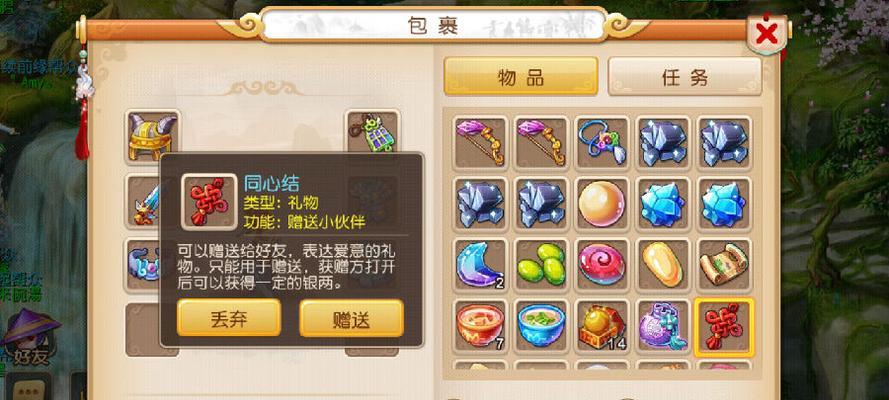This screenshot has width=889, height=400.
Task: Select the red soup bowl stack of 7
Action: (x=480, y=326)
